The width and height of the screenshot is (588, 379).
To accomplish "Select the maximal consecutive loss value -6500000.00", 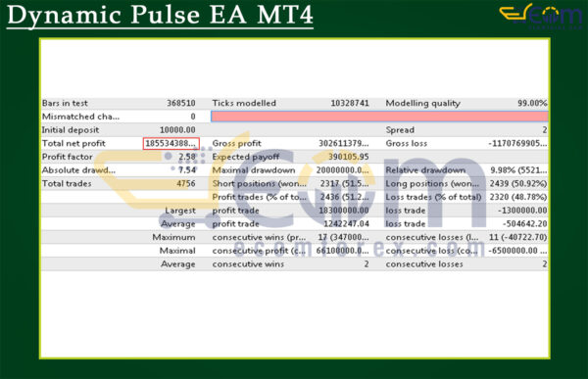I will pyautogui.click(x=517, y=251).
